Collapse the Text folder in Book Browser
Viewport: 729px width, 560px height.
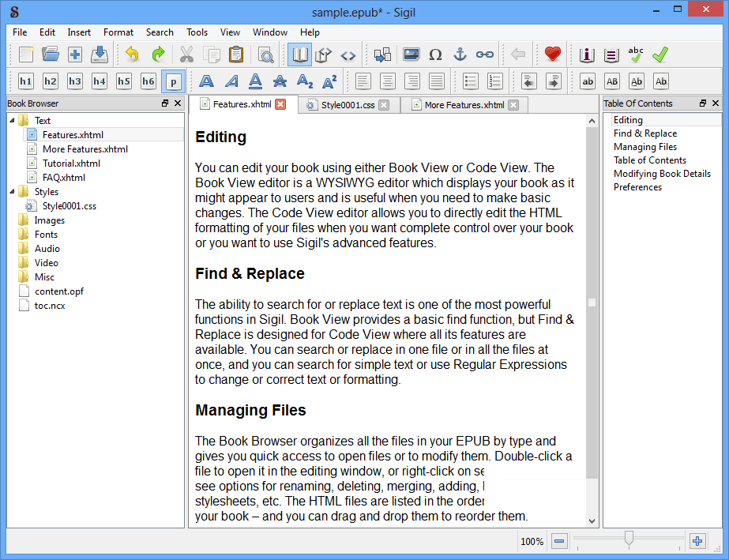[x=12, y=121]
